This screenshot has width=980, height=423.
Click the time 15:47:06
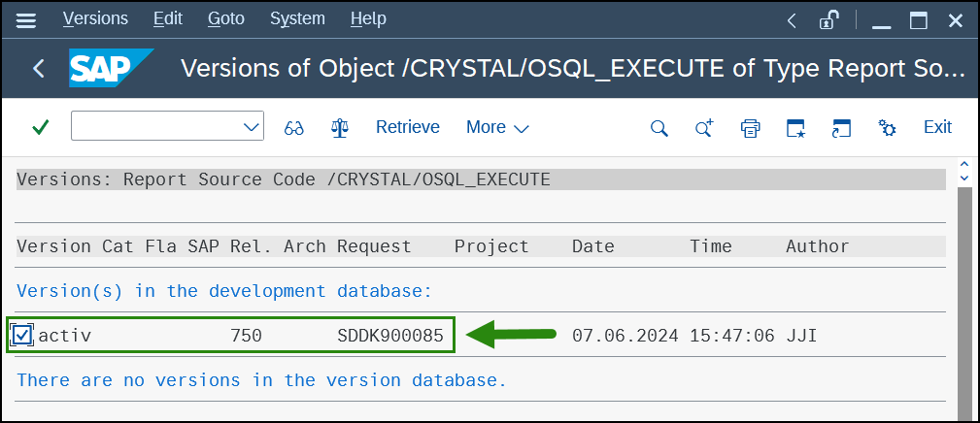732,336
